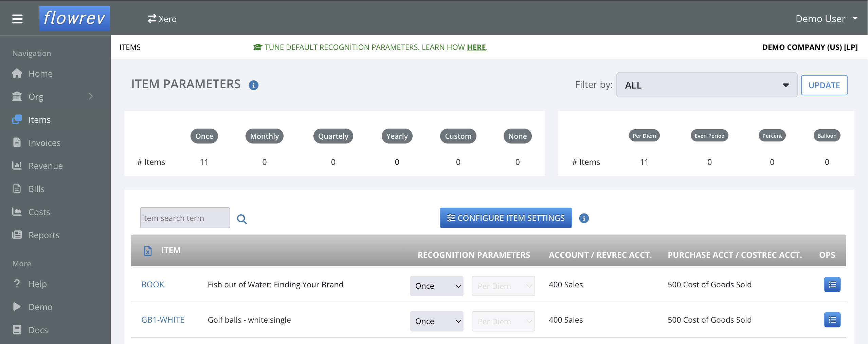Click the Percent badge
868x344 pixels.
coord(772,136)
